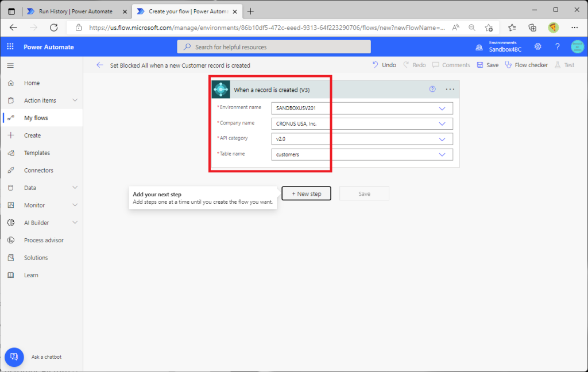Open trigger help info icon
The width and height of the screenshot is (588, 372).
pyautogui.click(x=432, y=89)
